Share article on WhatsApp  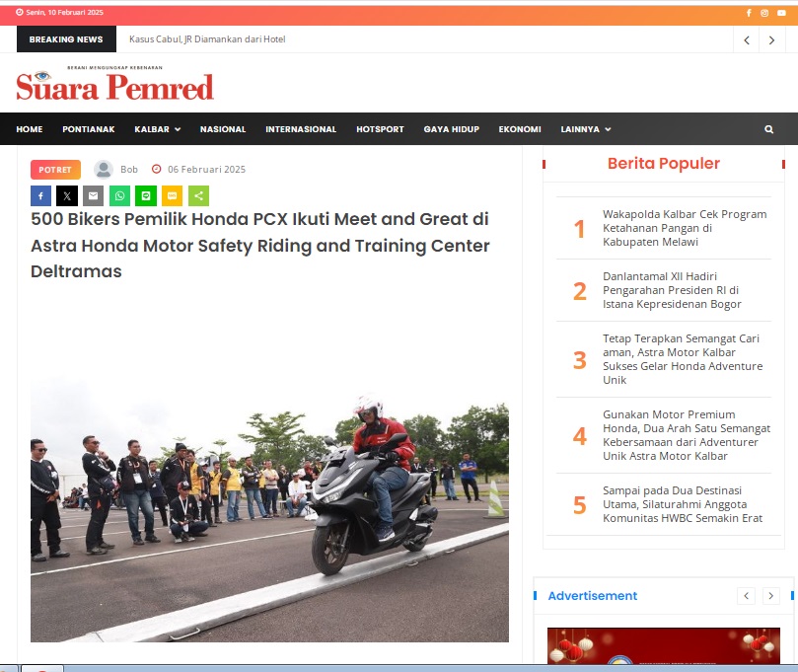pos(119,196)
